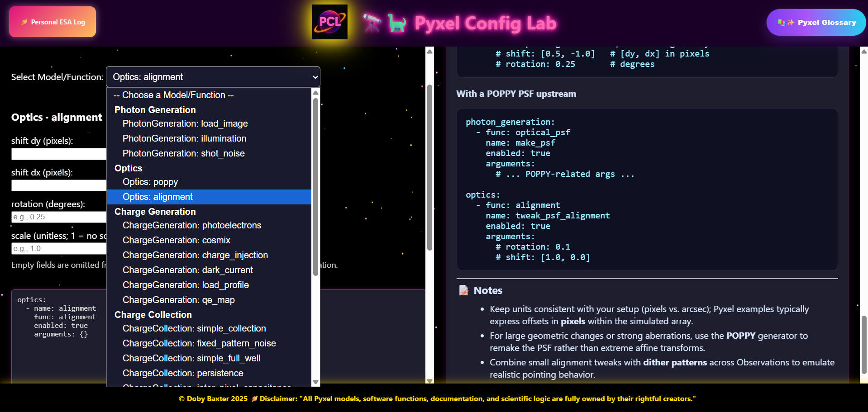Click the Notes document icon
868x412 pixels.
click(x=463, y=290)
